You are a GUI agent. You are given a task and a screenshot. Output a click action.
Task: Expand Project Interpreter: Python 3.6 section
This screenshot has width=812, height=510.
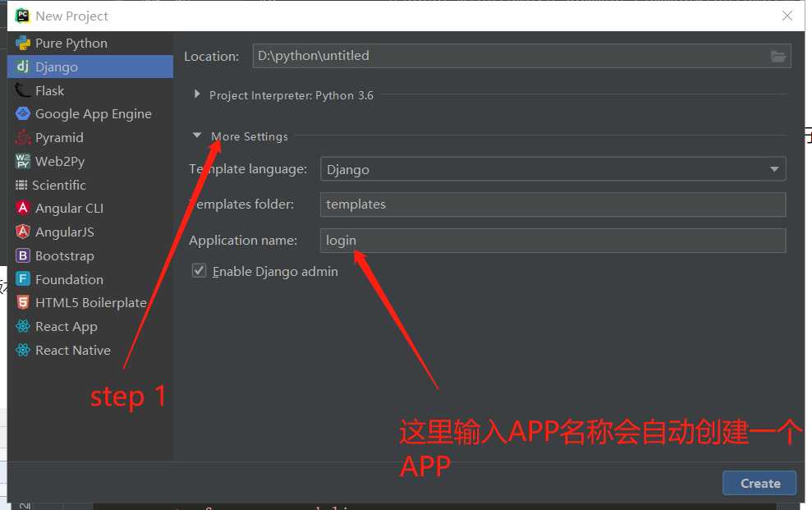(197, 94)
